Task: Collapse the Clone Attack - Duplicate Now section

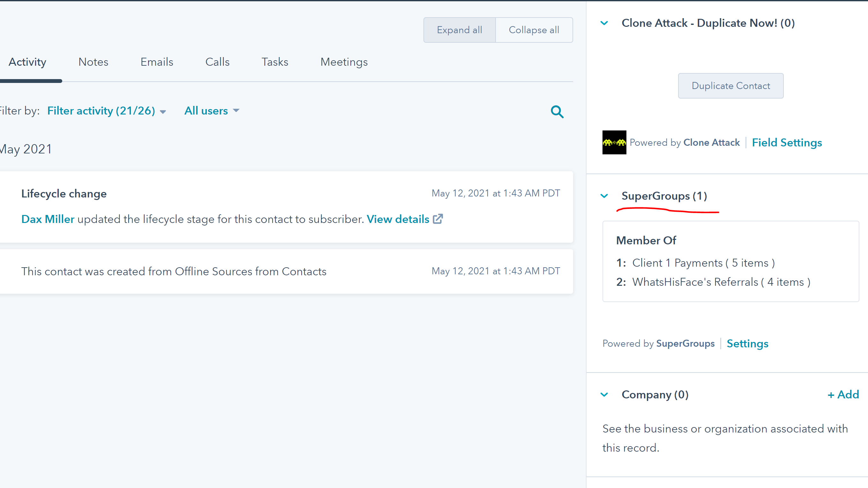Action: (604, 23)
